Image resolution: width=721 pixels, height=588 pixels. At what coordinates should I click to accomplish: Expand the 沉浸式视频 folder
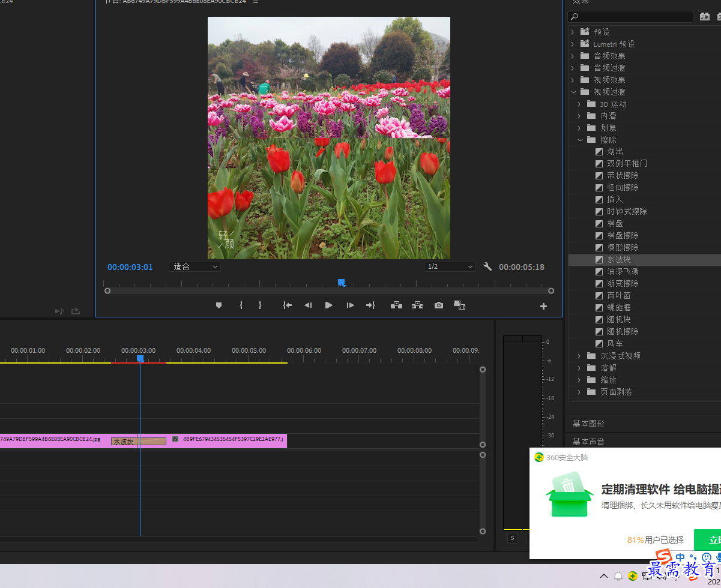[x=579, y=356]
